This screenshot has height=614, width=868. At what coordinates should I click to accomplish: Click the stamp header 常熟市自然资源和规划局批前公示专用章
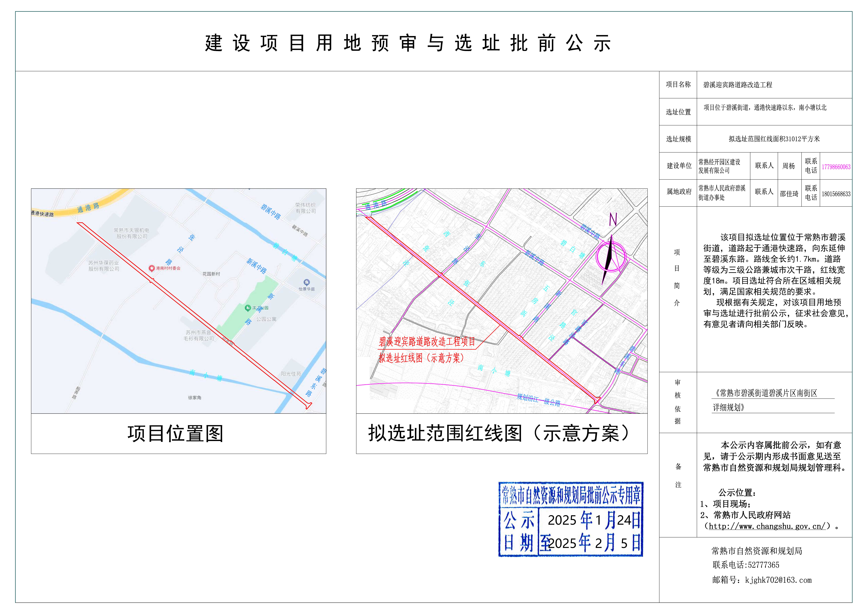571,495
